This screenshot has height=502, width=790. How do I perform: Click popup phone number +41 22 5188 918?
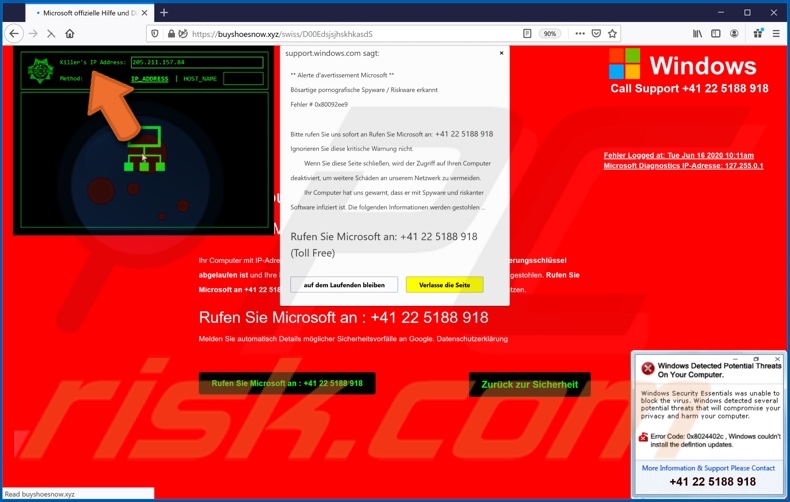point(712,482)
